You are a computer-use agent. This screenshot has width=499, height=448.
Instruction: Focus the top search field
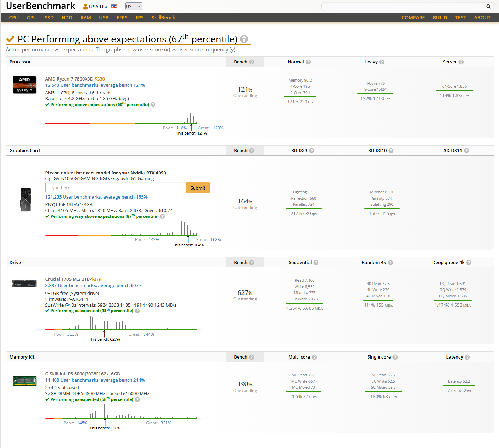pyautogui.click(x=403, y=7)
